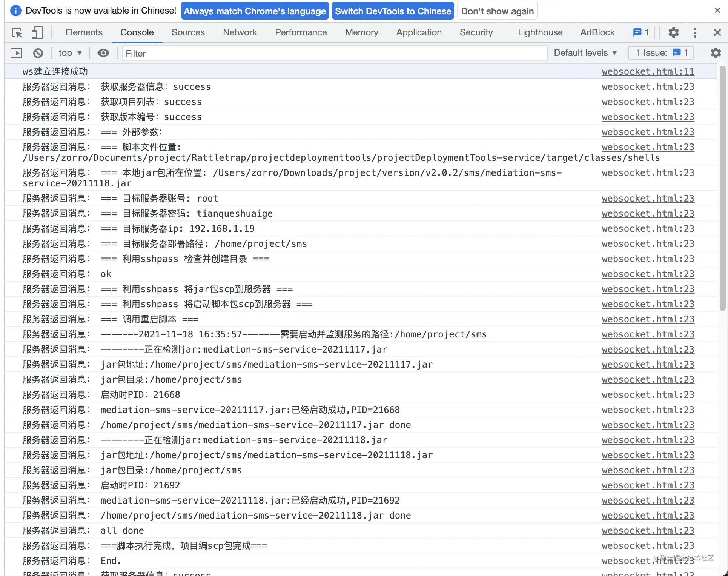Screen dimensions: 728x576
Task: Open DevTools settings gear in the tab bar
Action: pyautogui.click(x=673, y=32)
